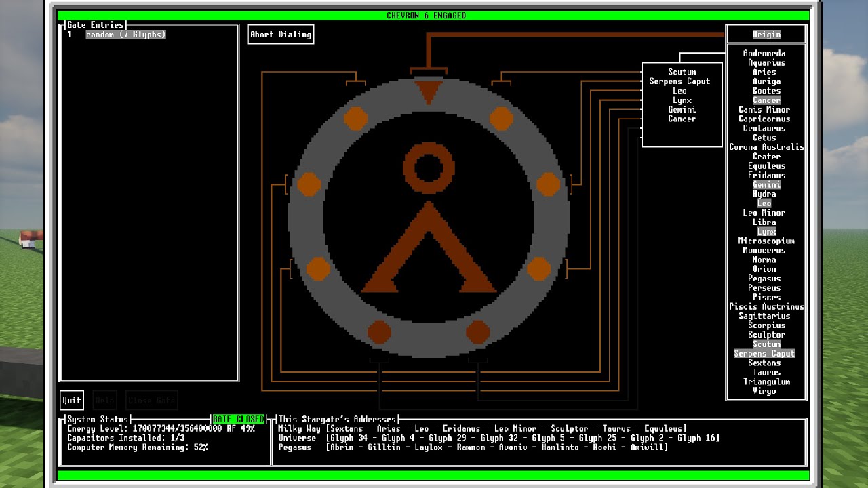Select Orion in the glyph list
Viewport: 868px width, 488px height.
tap(764, 269)
